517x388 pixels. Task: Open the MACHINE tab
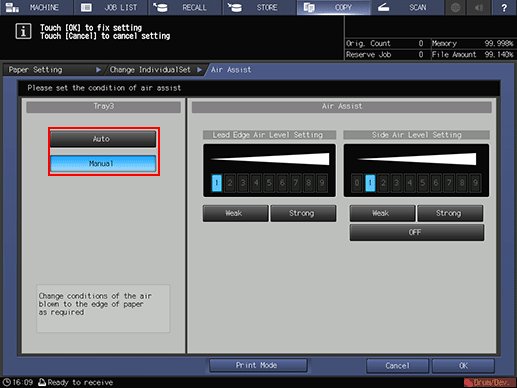(37, 7)
